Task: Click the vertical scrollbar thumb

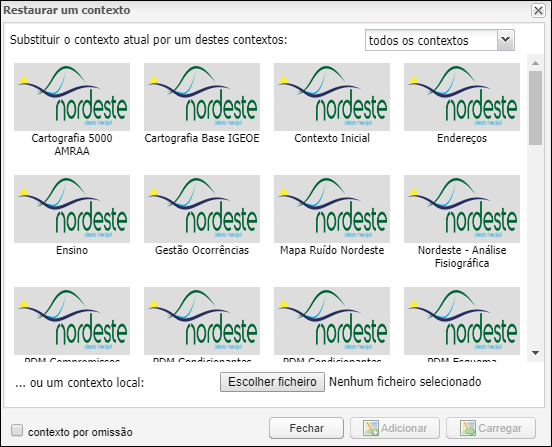Action: [535, 108]
